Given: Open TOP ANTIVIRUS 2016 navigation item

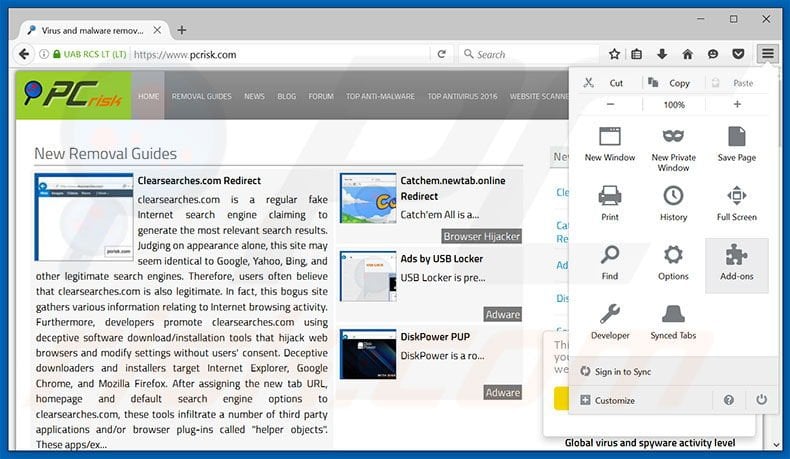Looking at the screenshot, I should tap(462, 96).
